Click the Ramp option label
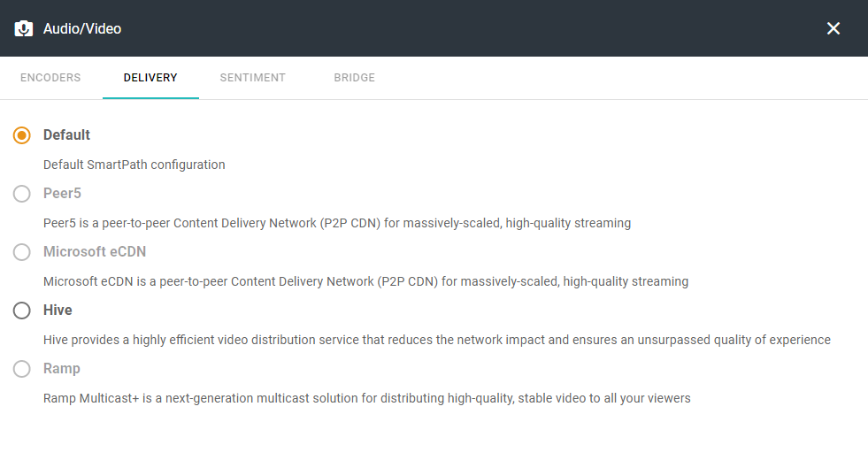This screenshot has height=468, width=868. [x=61, y=368]
